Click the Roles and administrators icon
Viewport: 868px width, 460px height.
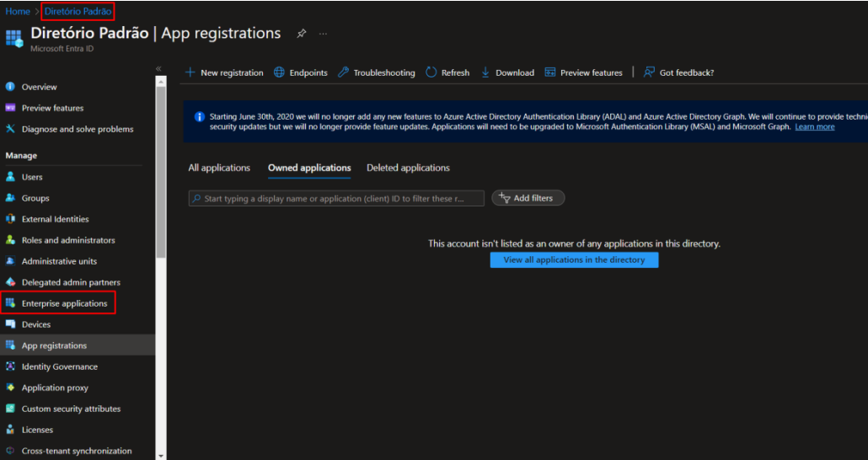pos(10,239)
